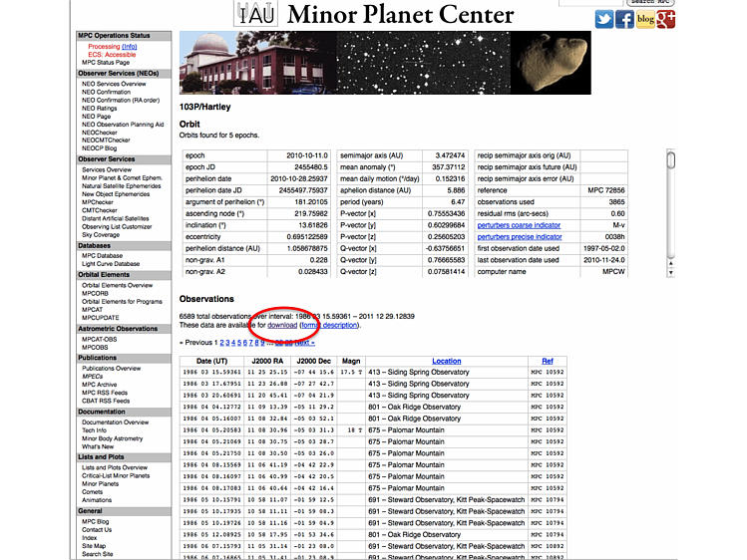The height and width of the screenshot is (560, 747).
Task: Open the Twitter social icon
Action: click(604, 19)
